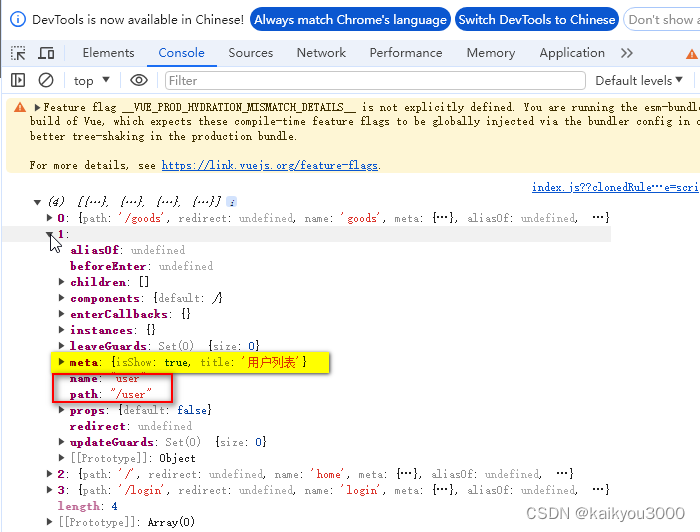Click the name: "user" property row

point(104,378)
